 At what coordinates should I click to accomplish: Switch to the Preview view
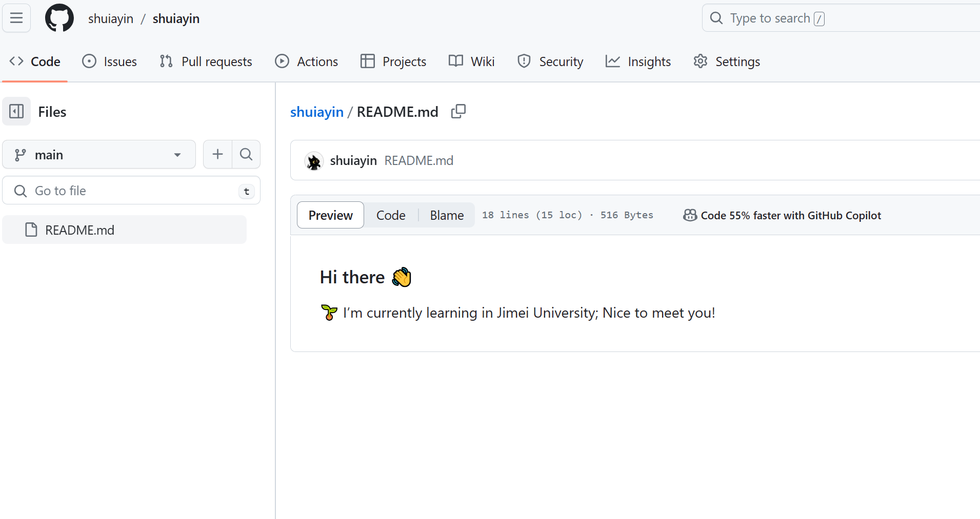pyautogui.click(x=330, y=215)
